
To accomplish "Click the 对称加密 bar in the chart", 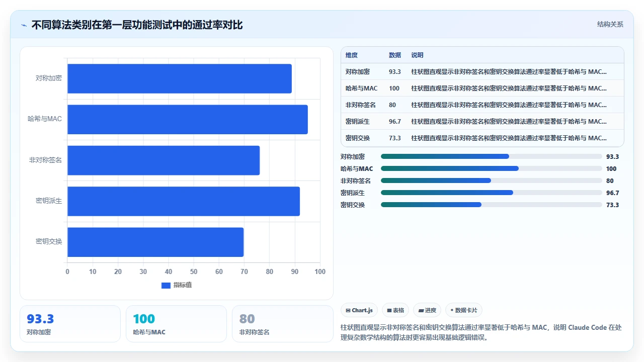I will pos(180,78).
